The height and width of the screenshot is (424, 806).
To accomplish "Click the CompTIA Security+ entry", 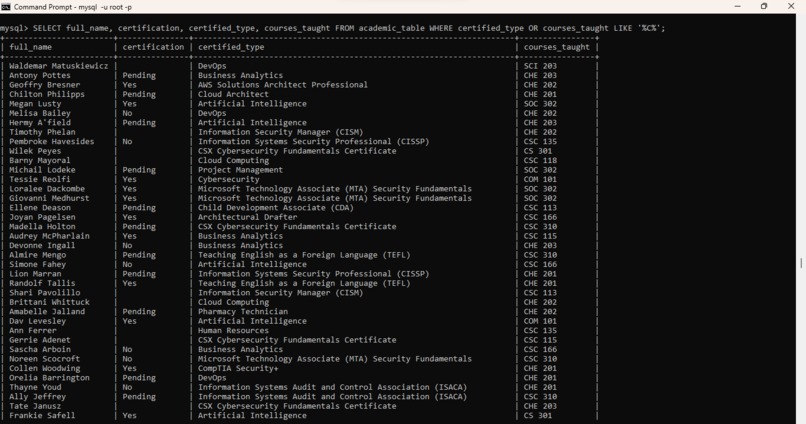I will click(238, 368).
